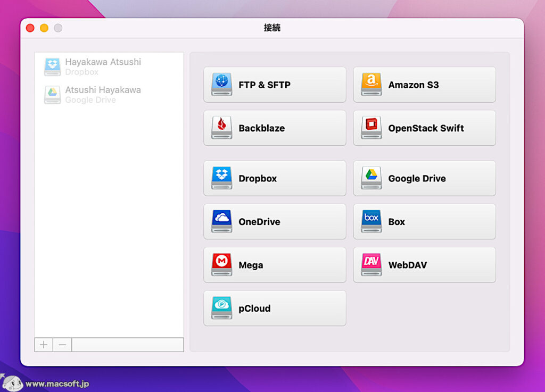Click the FTP & SFTP globe drive icon

222,85
